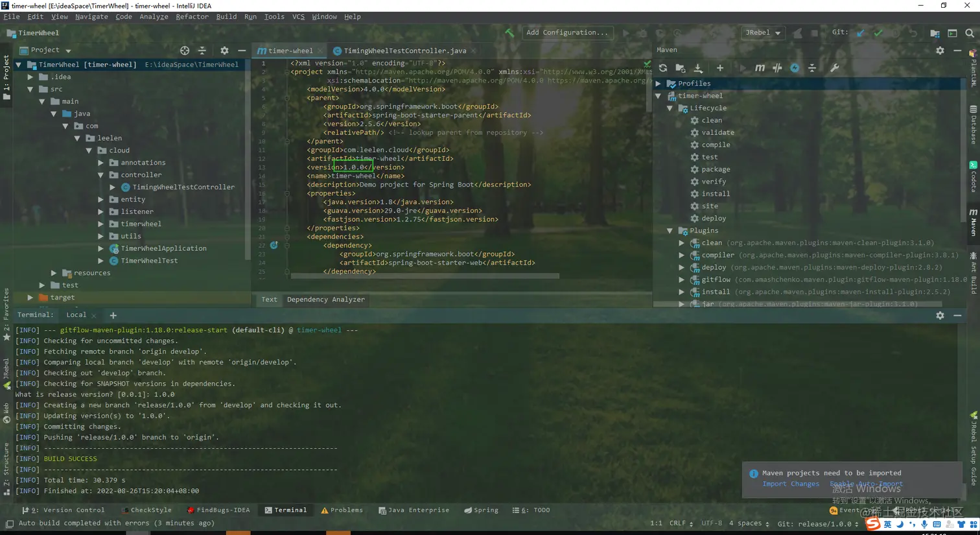
Task: Open the Project Structure icon in toolbar
Action: point(935,33)
